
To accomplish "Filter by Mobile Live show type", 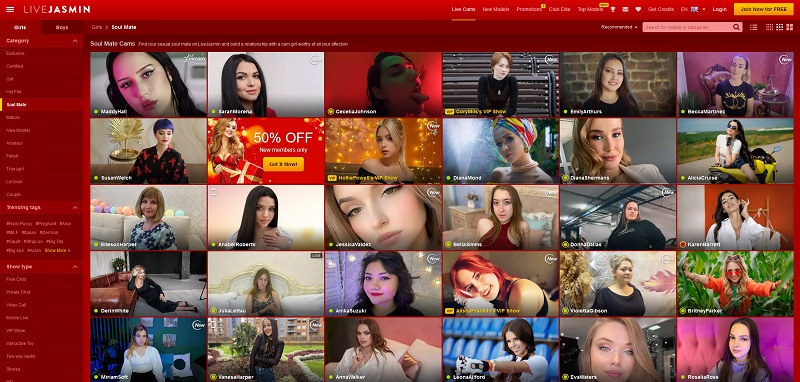I will click(x=17, y=318).
